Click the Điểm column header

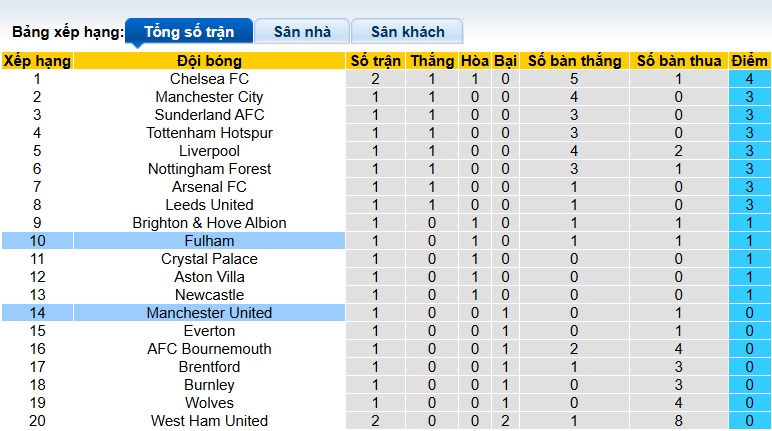[x=749, y=61]
